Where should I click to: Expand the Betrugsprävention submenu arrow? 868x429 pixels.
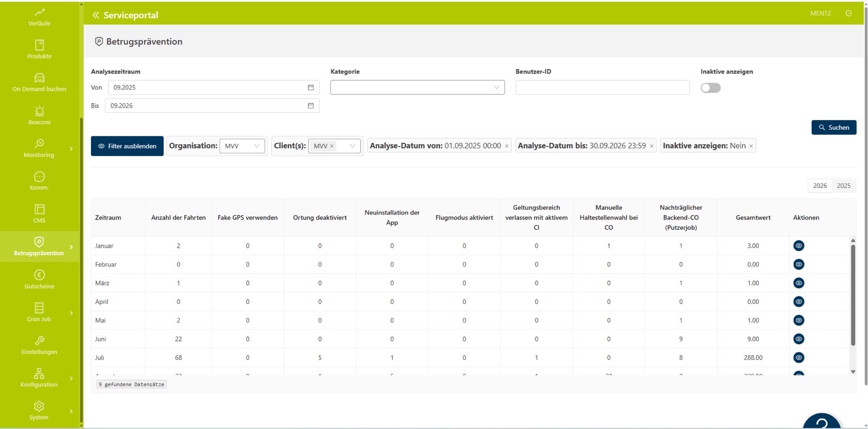click(71, 247)
